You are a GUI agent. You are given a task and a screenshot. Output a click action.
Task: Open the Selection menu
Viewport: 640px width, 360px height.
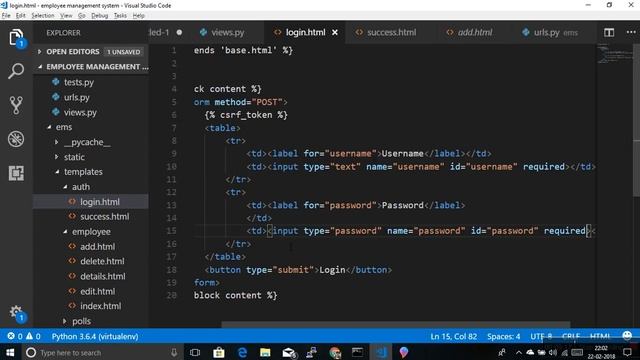[x=43, y=16]
